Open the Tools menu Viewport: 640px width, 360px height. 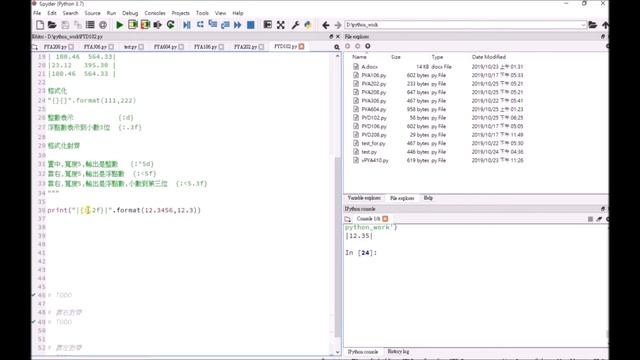202,13
